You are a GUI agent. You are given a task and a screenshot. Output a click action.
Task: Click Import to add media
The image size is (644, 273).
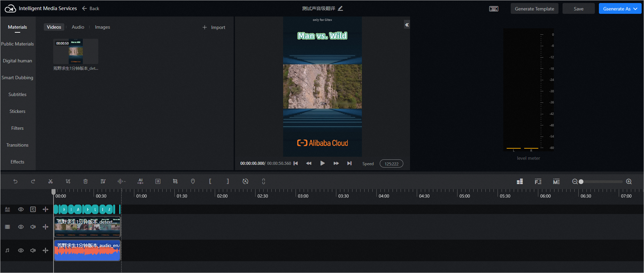pyautogui.click(x=214, y=27)
